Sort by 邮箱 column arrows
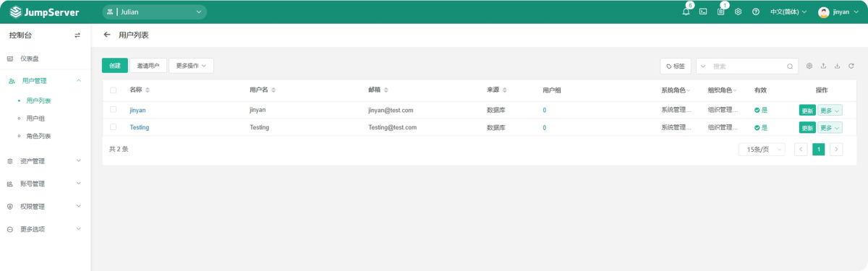Screen dimensions: 868x271 click(x=386, y=90)
